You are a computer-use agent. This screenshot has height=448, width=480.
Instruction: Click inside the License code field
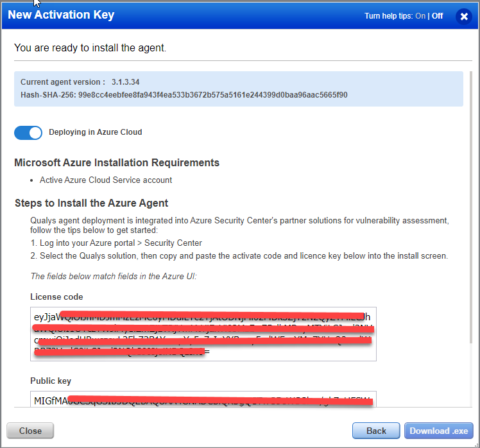click(x=203, y=334)
